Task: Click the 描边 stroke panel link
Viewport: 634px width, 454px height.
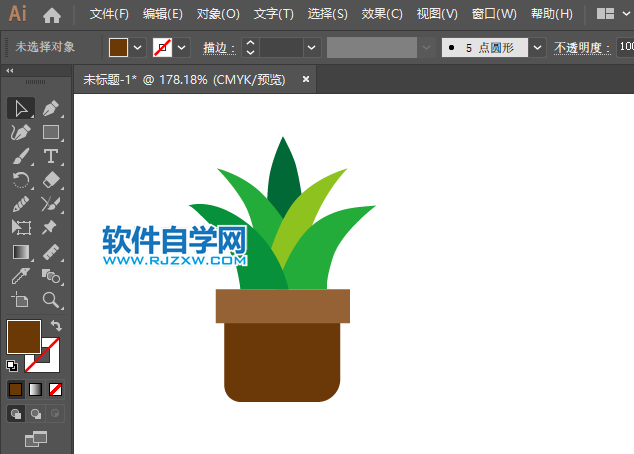Action: click(x=219, y=48)
